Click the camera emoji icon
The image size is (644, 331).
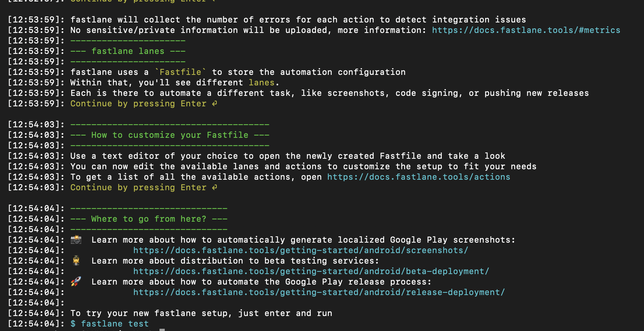coord(76,240)
